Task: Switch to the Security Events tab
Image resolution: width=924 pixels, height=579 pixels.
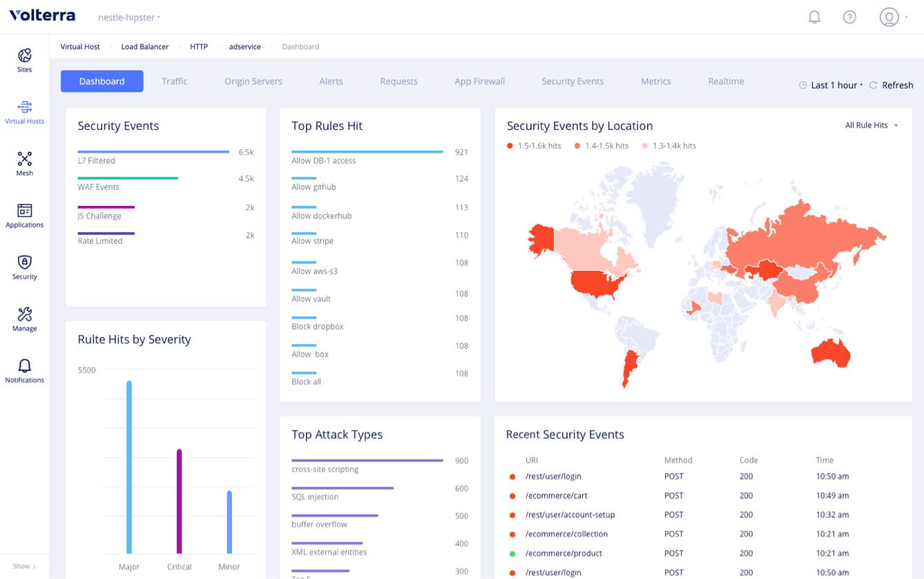Action: point(572,82)
